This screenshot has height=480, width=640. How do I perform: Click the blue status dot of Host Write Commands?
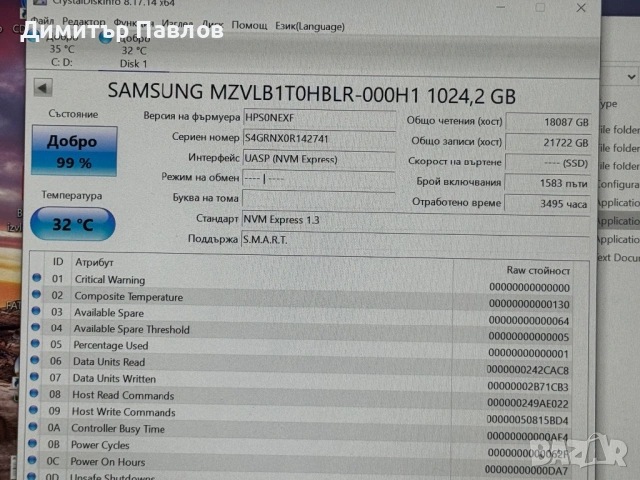click(33, 410)
